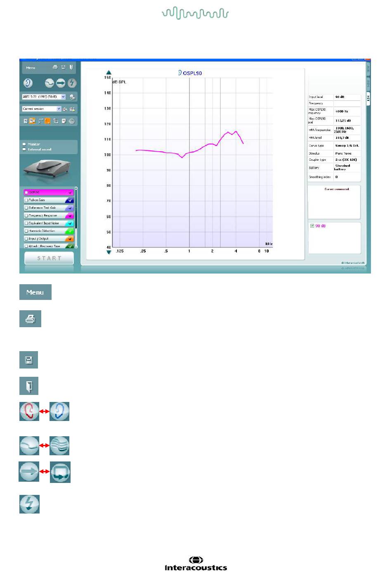392x573 pixels.
Task: Enable the External sound checkbox
Action: click(x=24, y=149)
